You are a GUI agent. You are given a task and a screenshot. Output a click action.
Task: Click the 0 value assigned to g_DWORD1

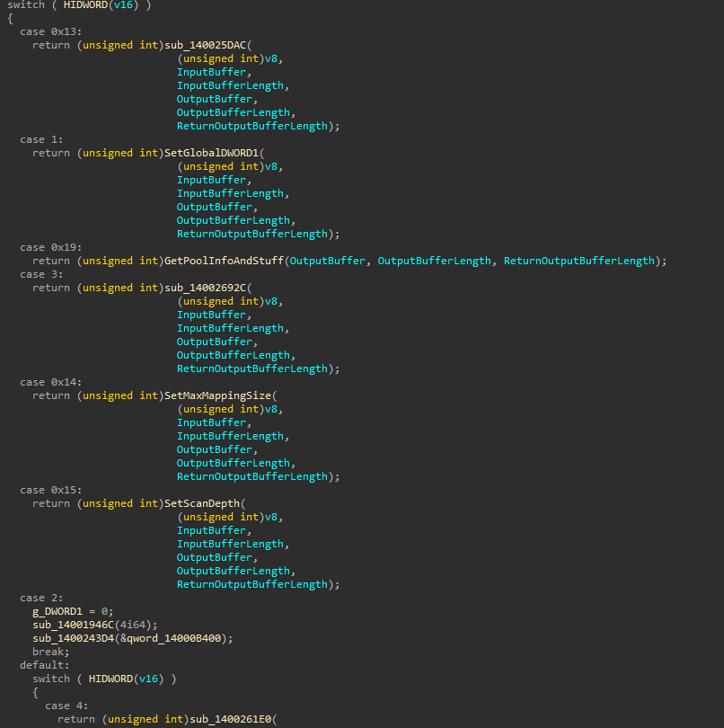[104, 611]
